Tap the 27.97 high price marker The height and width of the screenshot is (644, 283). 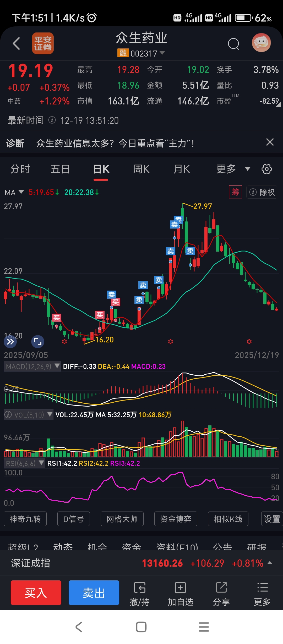point(202,207)
